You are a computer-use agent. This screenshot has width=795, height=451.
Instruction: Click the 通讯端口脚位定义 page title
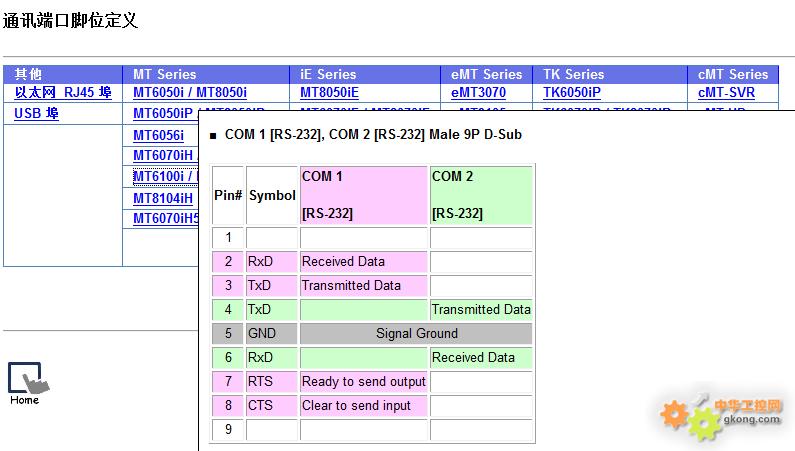[70, 21]
